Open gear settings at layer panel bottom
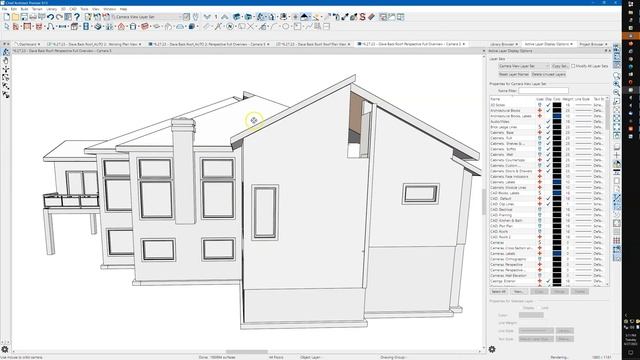The height and width of the screenshot is (360, 640). click(492, 349)
